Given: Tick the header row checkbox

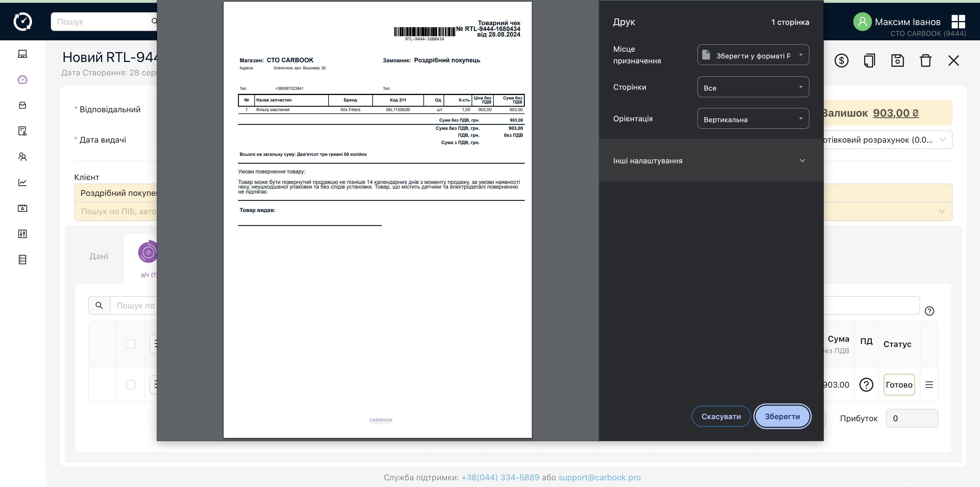Looking at the screenshot, I should click(131, 344).
